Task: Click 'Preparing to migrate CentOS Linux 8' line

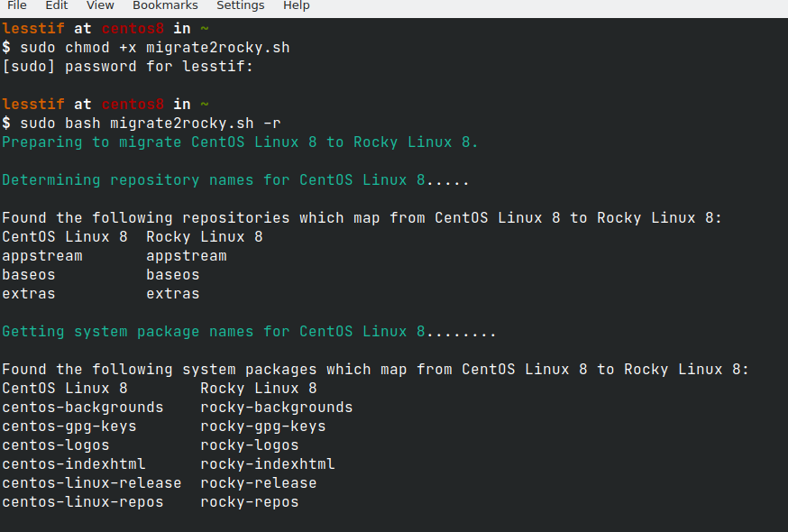Action: click(x=240, y=142)
